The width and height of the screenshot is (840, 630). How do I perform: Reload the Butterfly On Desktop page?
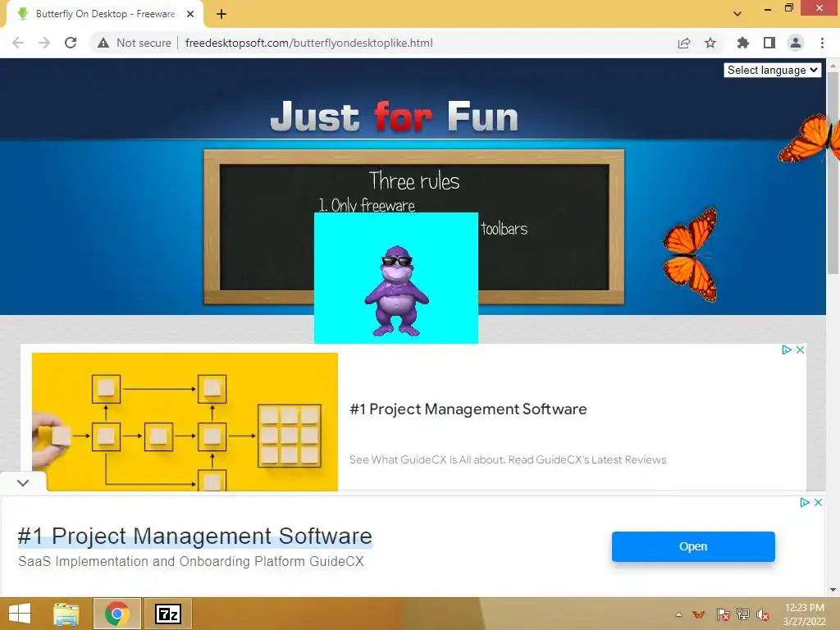click(x=71, y=43)
